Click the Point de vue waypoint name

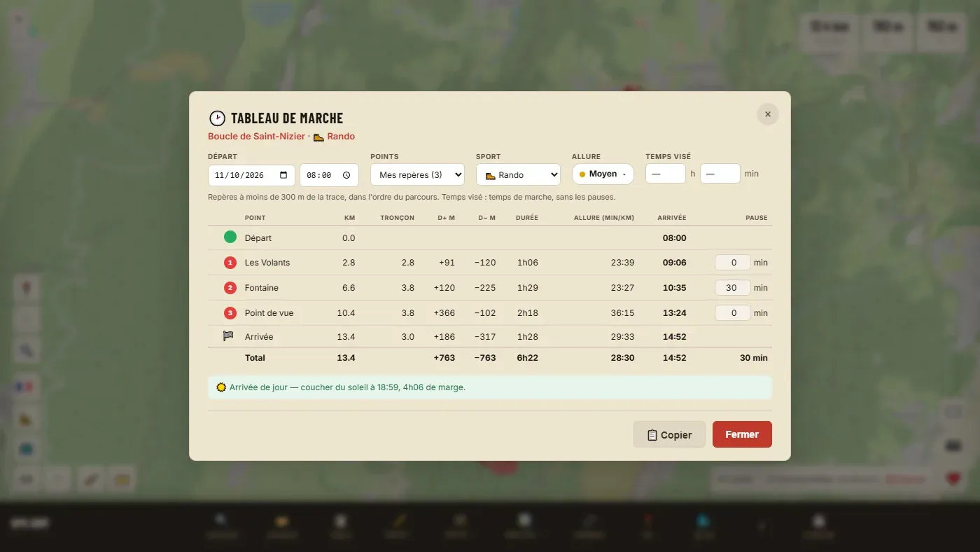[269, 313]
